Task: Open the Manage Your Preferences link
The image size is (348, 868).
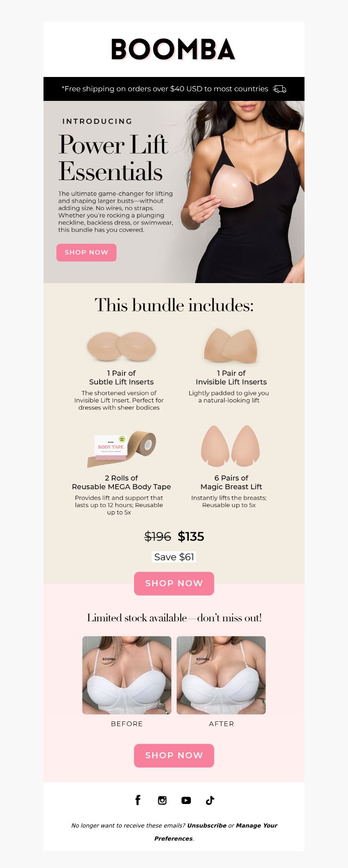Action: coord(215,832)
